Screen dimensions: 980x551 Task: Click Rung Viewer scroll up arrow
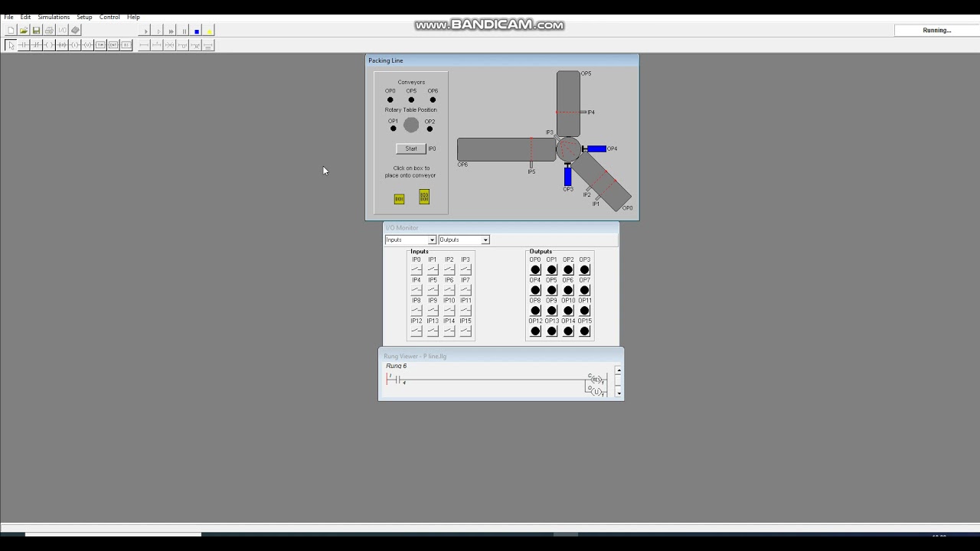[x=619, y=370]
